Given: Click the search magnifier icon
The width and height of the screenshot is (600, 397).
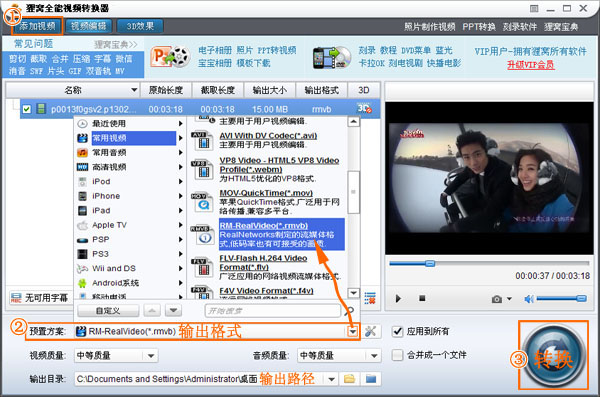Looking at the screenshot, I should pos(349,311).
